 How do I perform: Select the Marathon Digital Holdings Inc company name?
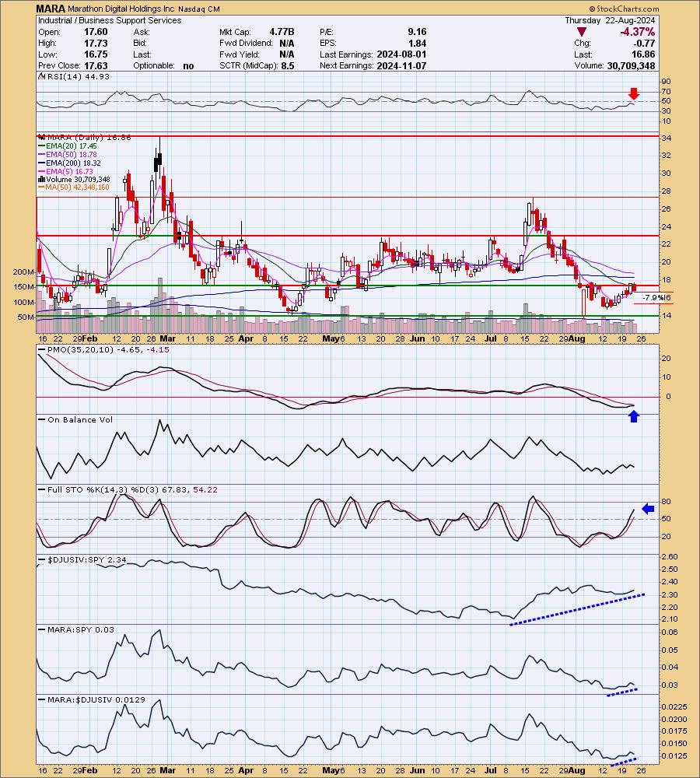click(121, 9)
